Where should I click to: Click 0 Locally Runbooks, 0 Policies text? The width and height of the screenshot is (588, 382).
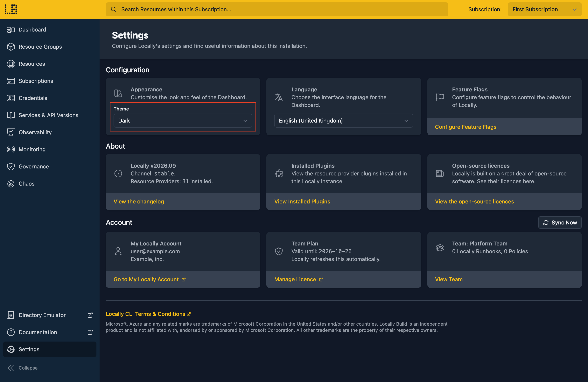click(x=490, y=251)
